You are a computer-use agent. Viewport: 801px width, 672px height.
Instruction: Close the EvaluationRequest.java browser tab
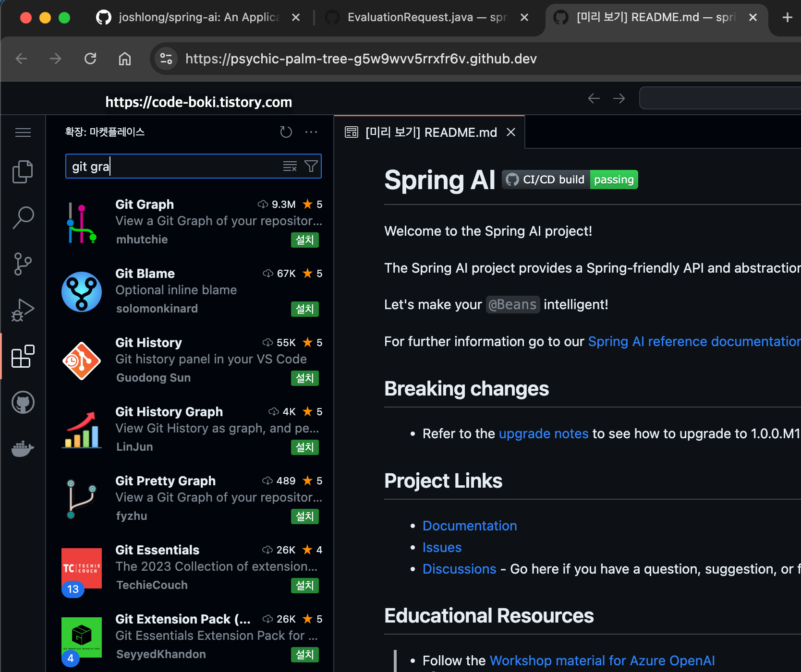(x=524, y=18)
